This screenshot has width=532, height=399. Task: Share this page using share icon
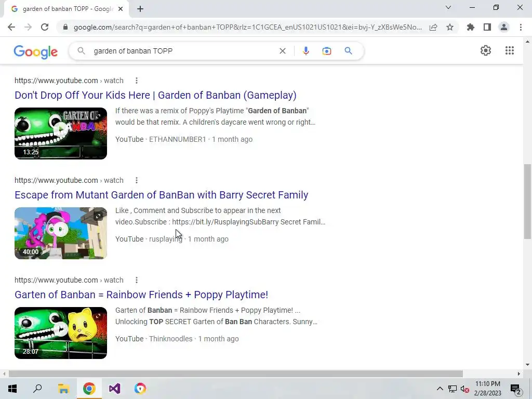(433, 27)
